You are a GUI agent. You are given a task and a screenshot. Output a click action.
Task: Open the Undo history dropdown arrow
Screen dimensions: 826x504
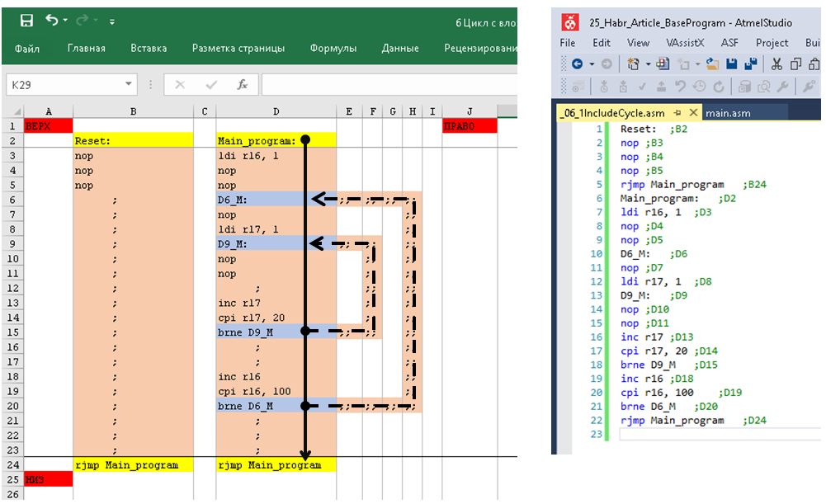tap(66, 21)
